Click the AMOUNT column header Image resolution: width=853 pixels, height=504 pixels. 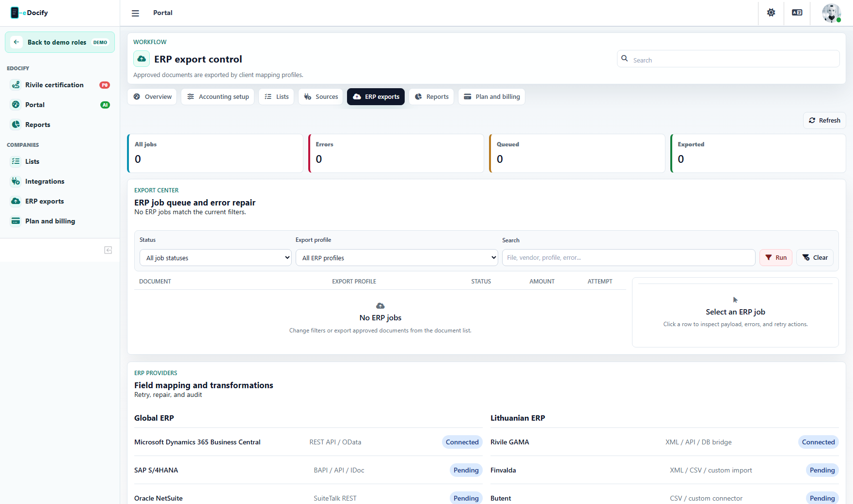542,282
